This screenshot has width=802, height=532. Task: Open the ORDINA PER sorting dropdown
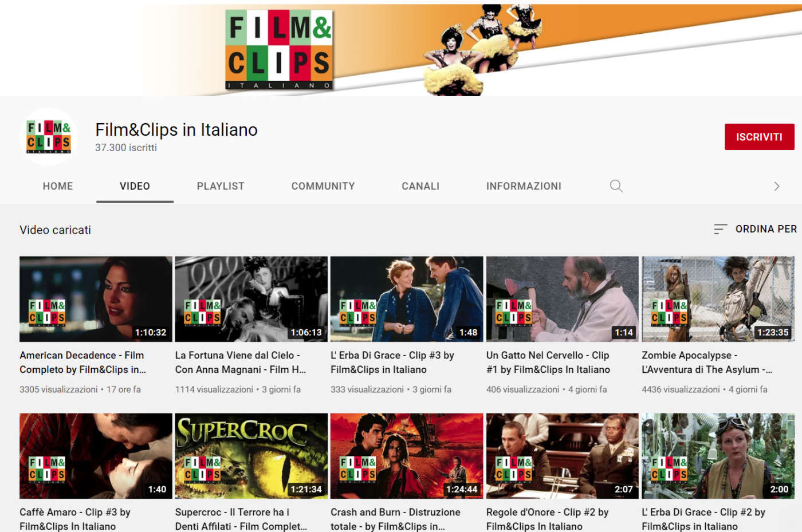(766, 229)
